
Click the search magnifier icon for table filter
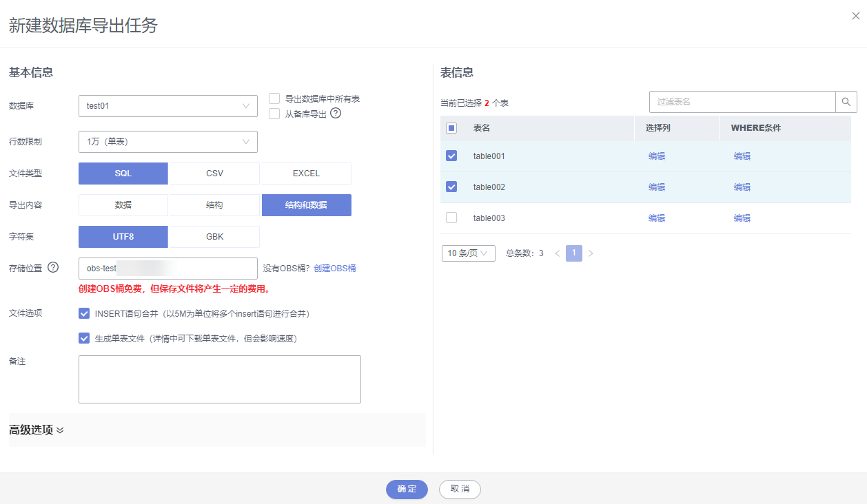click(846, 102)
